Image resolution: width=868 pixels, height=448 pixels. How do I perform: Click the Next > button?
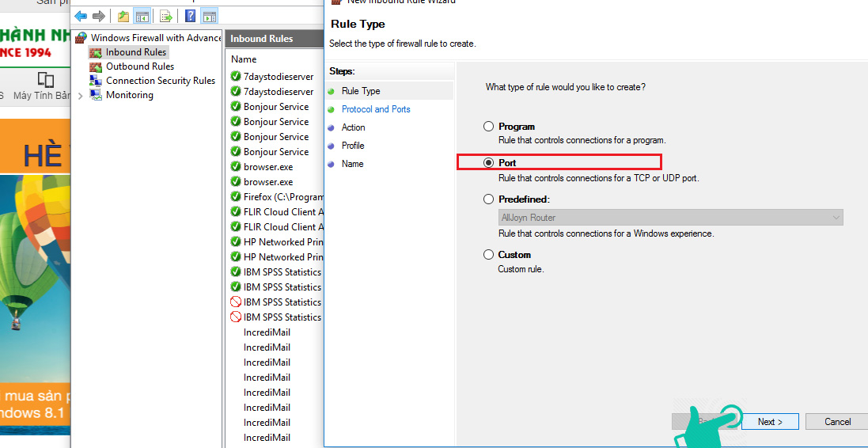tap(770, 421)
